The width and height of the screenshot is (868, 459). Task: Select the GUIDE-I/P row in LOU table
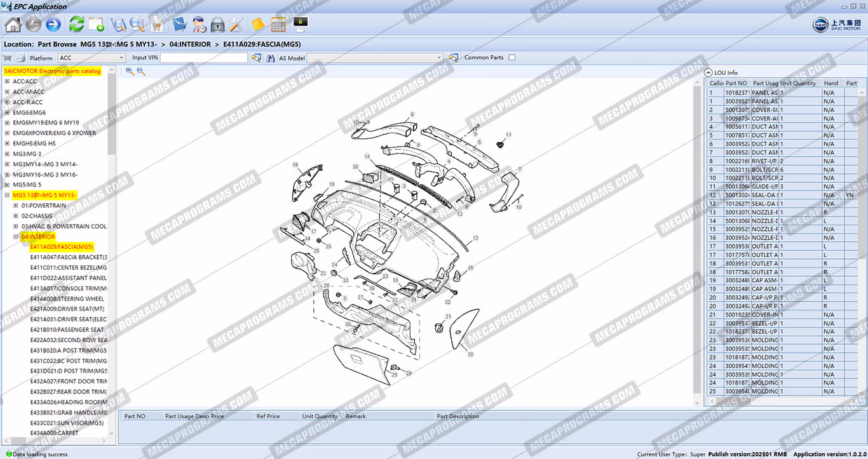[x=783, y=187]
